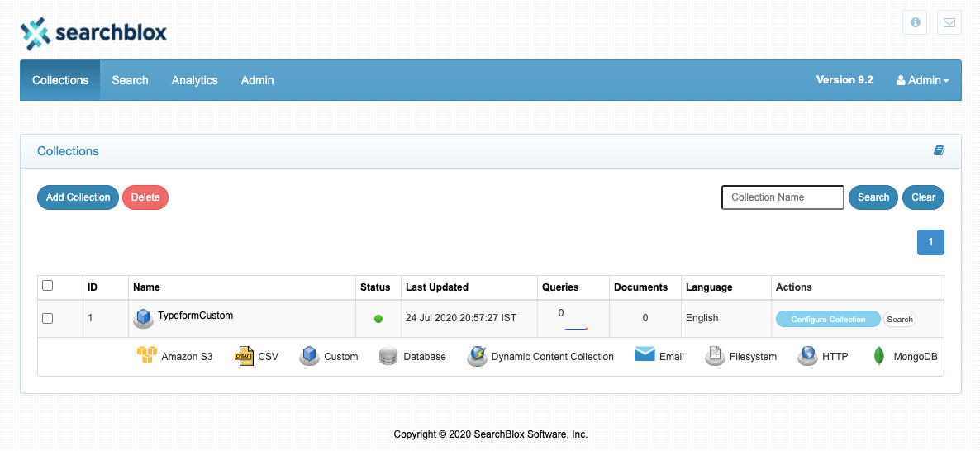Click Configure Collection for TypeformCustom
The width and height of the screenshot is (980, 451).
(x=828, y=319)
